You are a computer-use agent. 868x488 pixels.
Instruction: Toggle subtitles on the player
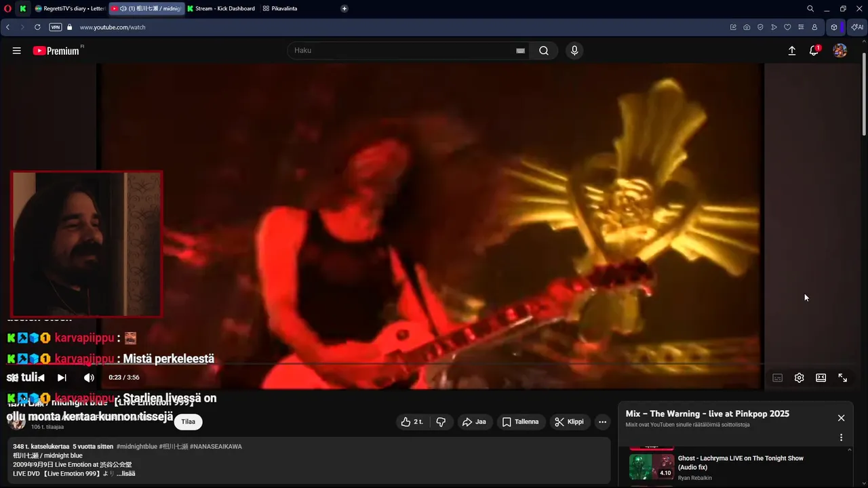(778, 378)
